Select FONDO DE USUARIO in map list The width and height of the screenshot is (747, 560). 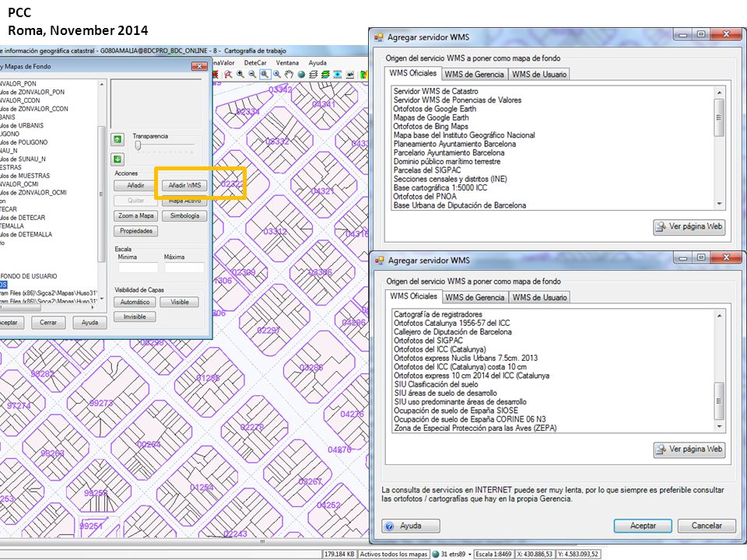coord(29,276)
